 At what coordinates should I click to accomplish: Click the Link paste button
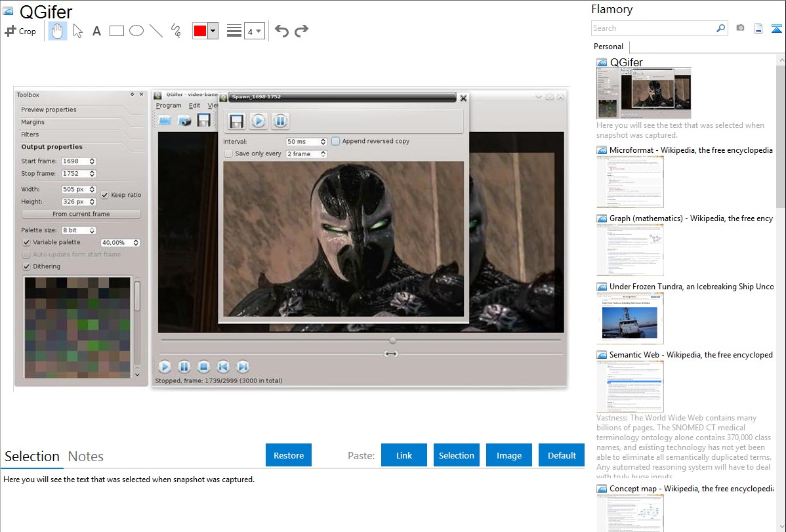[x=404, y=455]
